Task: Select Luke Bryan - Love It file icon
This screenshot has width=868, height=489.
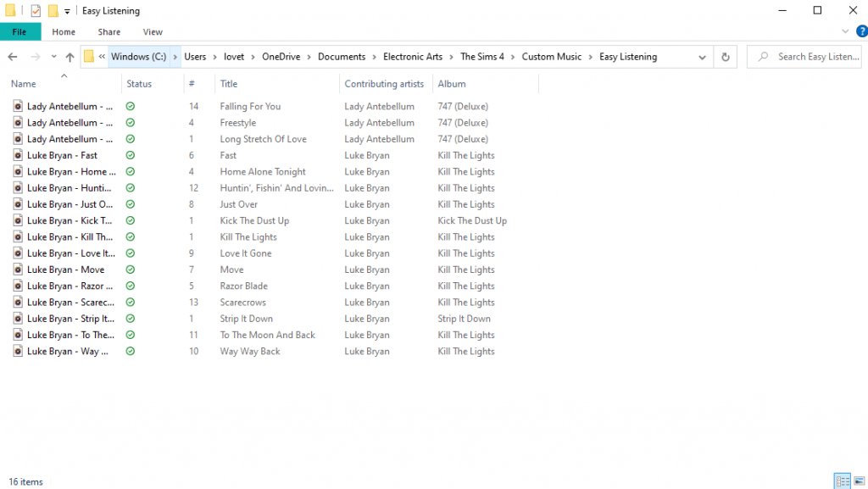Action: point(18,253)
